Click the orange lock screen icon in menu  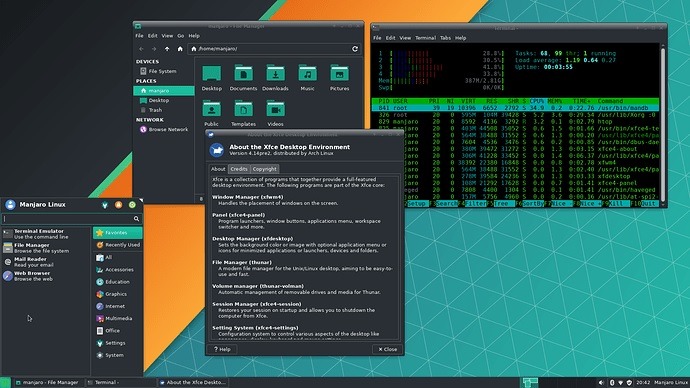tap(118, 205)
